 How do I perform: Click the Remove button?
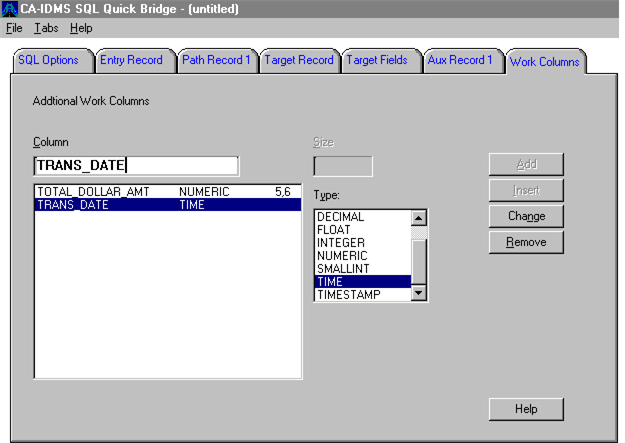click(x=526, y=242)
